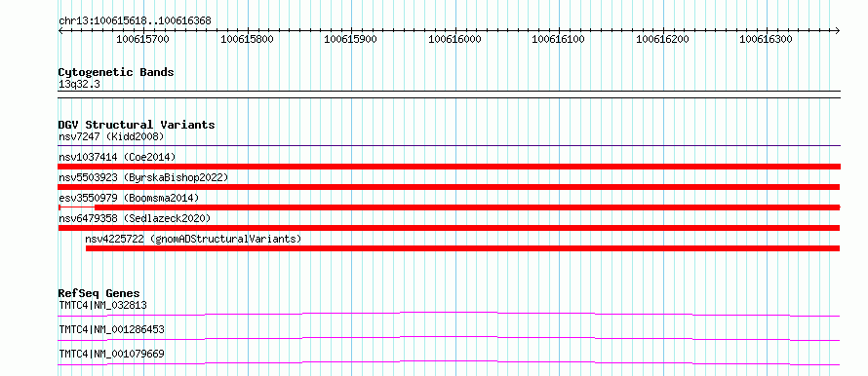Click the left arrowhead of the ruler

tap(60, 30)
